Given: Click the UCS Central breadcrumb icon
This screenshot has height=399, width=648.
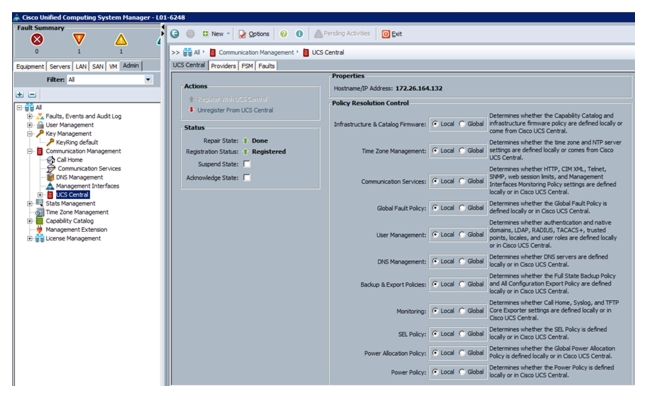Looking at the screenshot, I should click(306, 53).
